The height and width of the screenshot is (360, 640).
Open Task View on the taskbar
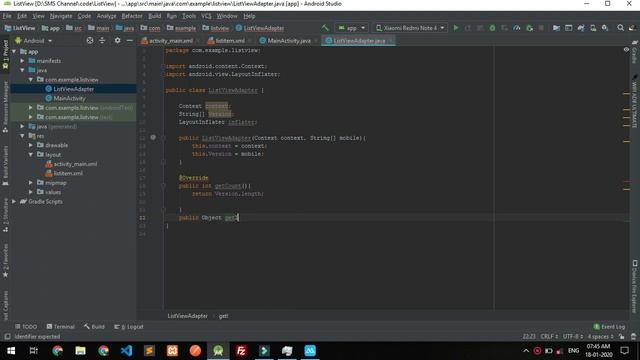(33, 351)
